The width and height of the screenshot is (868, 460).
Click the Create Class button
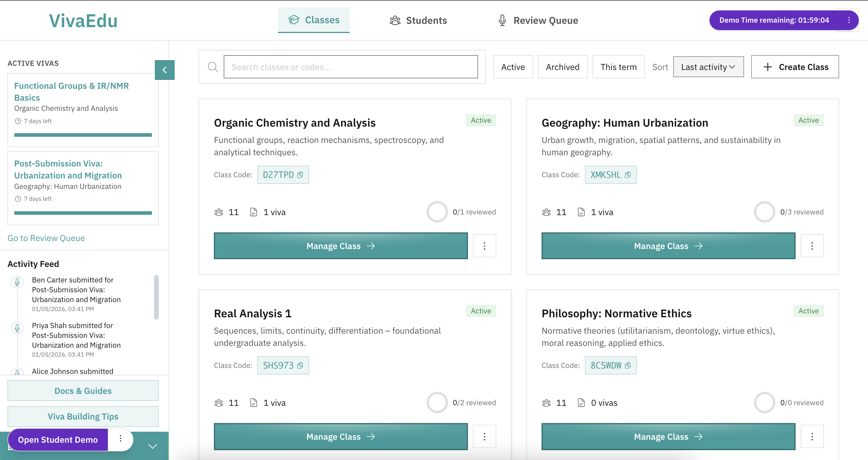[x=794, y=67]
